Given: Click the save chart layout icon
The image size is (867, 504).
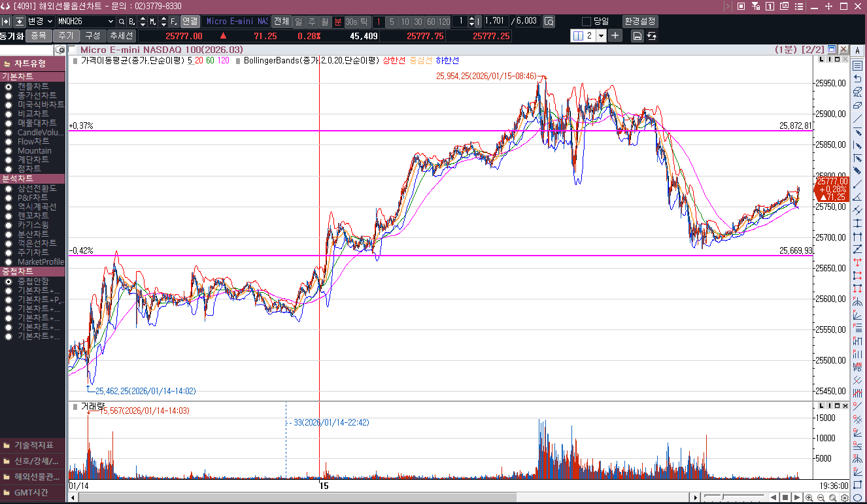Looking at the screenshot, I should (637, 35).
